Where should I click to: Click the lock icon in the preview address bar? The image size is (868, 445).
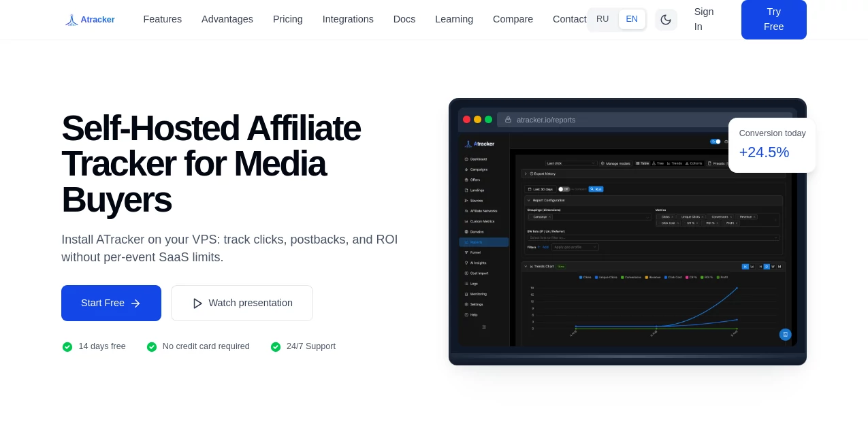508,120
